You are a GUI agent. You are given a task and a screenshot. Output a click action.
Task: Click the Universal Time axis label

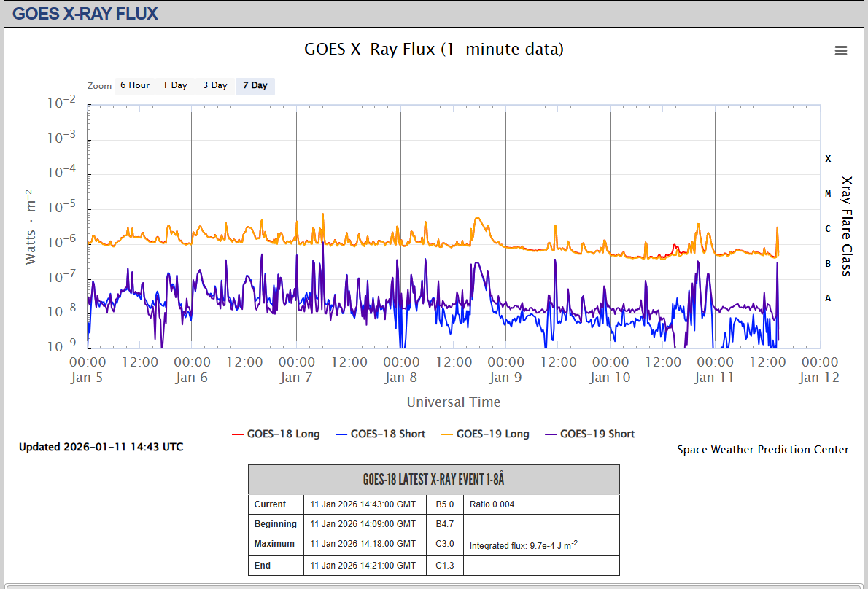(x=453, y=402)
